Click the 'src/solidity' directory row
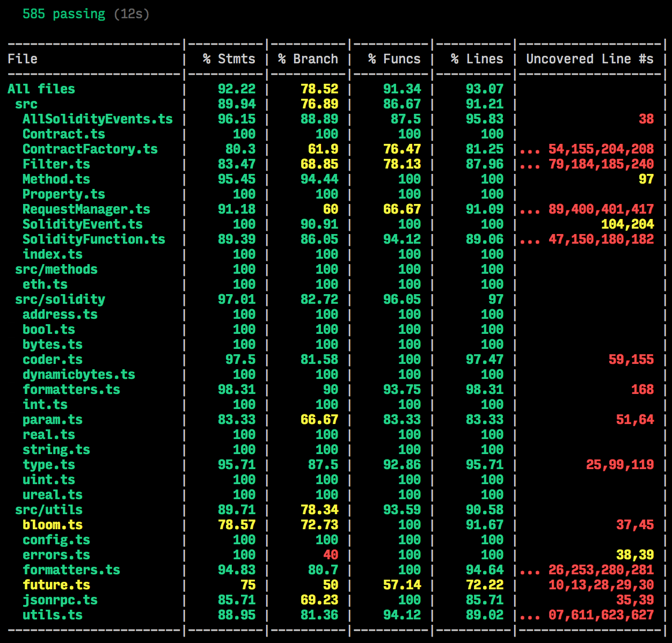The height and width of the screenshot is (643, 672). coord(60,299)
